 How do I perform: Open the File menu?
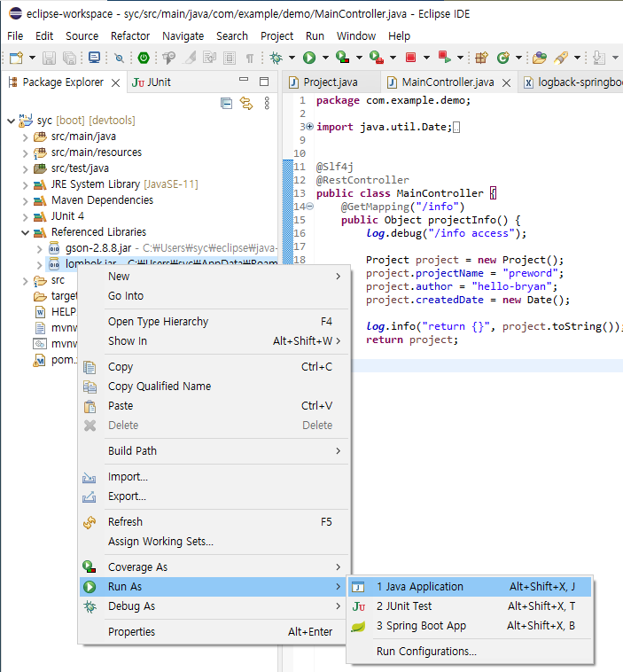pyautogui.click(x=15, y=36)
